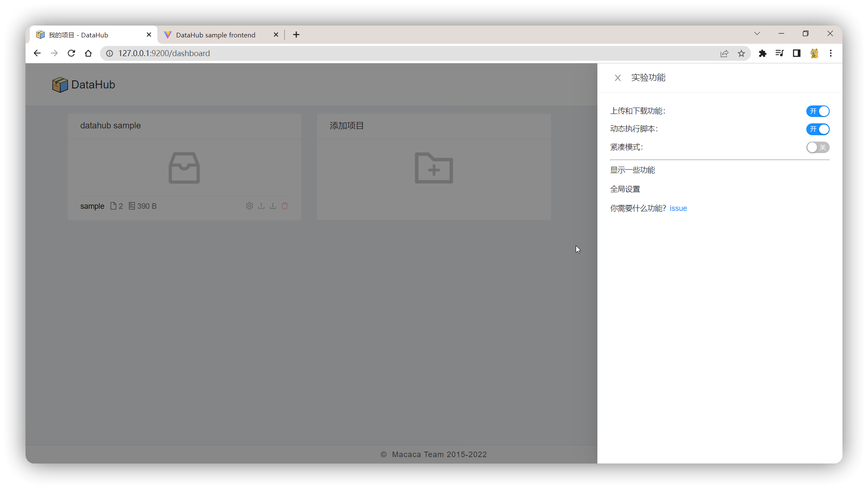868x489 pixels.
Task: Open the datahub sample inbox icon
Action: (184, 168)
